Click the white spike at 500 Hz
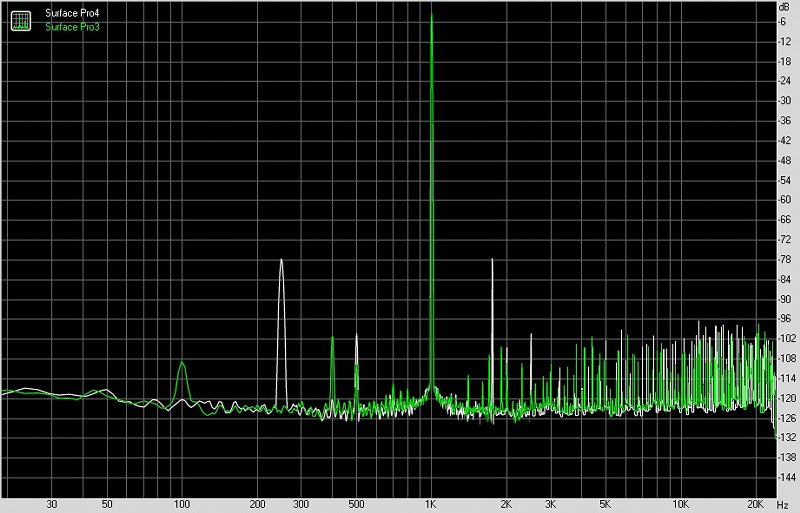Viewport: 800px width, 513px height. click(357, 337)
